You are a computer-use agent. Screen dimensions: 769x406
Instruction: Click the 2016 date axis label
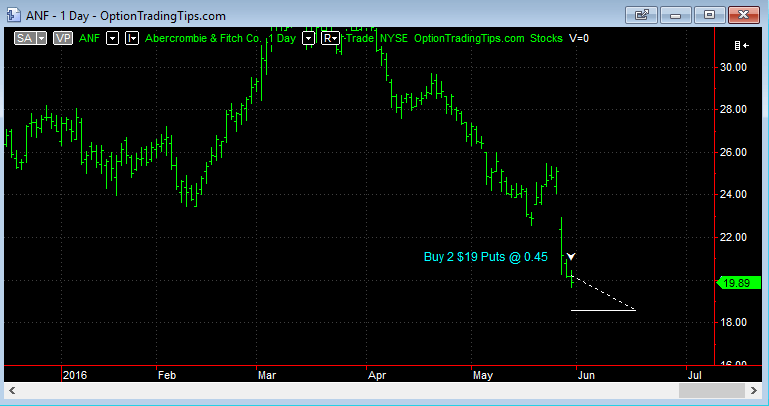click(75, 376)
